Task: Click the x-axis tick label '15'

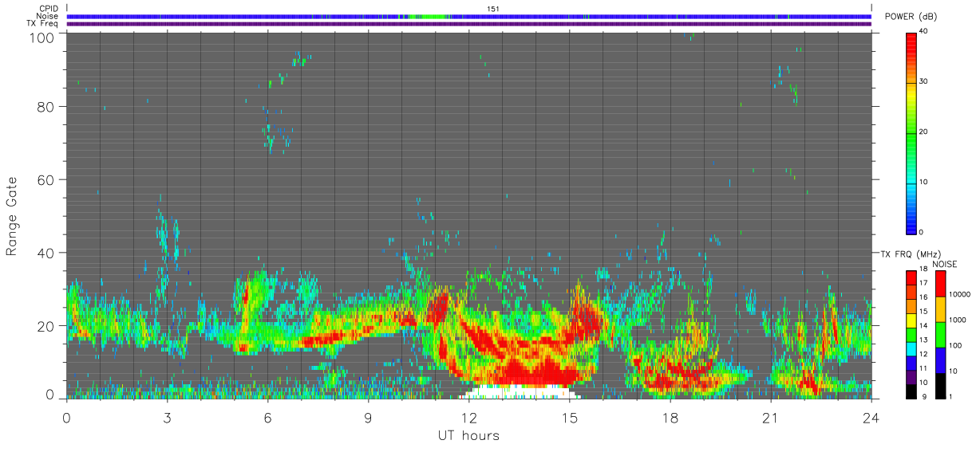Action: click(569, 417)
